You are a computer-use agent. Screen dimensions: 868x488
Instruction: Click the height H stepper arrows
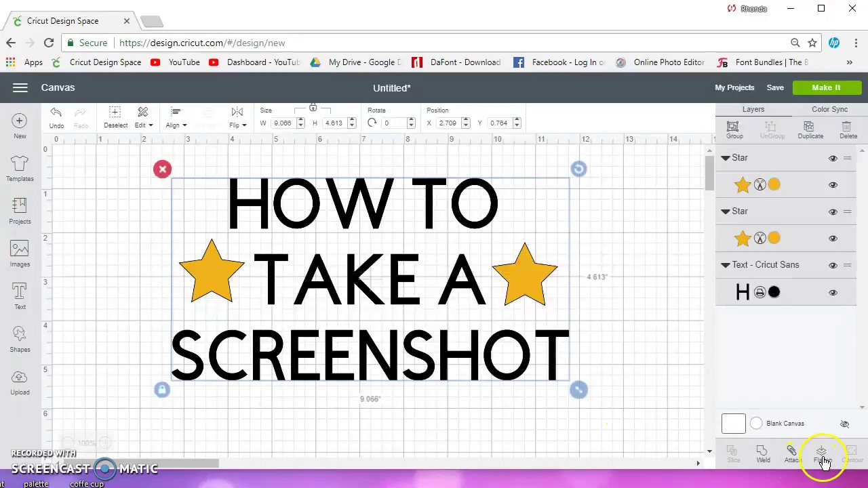(351, 123)
